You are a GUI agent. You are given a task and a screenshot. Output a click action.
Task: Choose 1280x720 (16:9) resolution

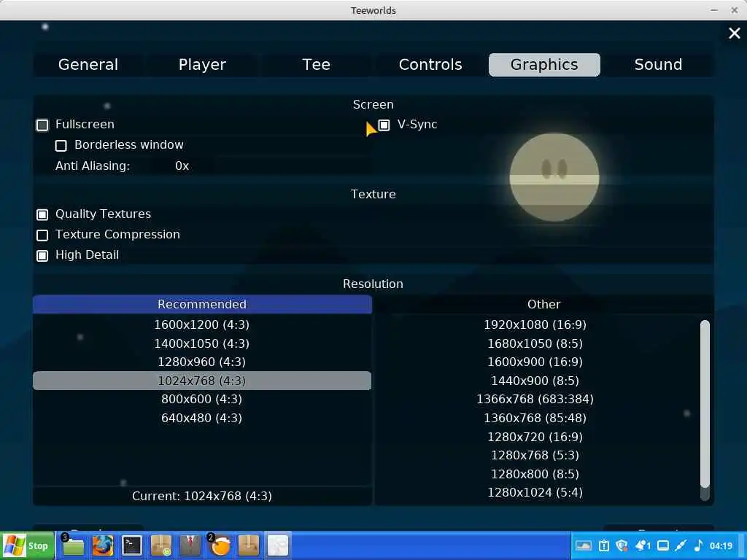coord(535,437)
